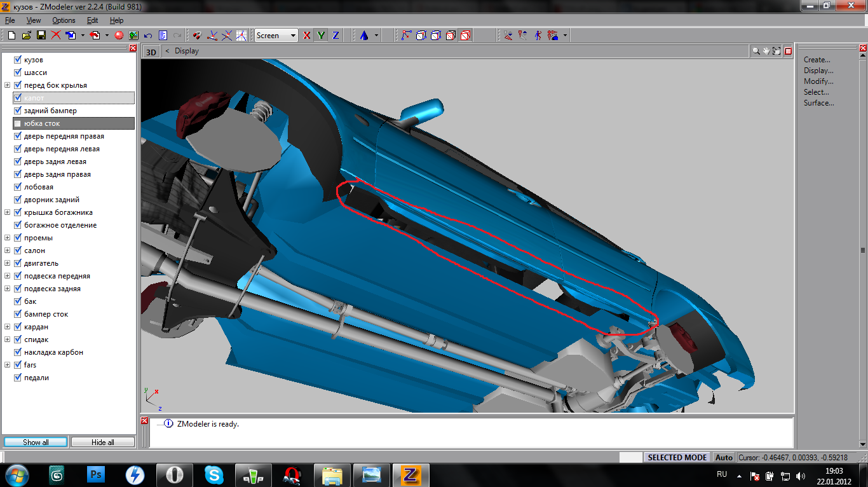Toggle the Z axis constraint button
The height and width of the screenshot is (487, 868).
[x=336, y=36]
